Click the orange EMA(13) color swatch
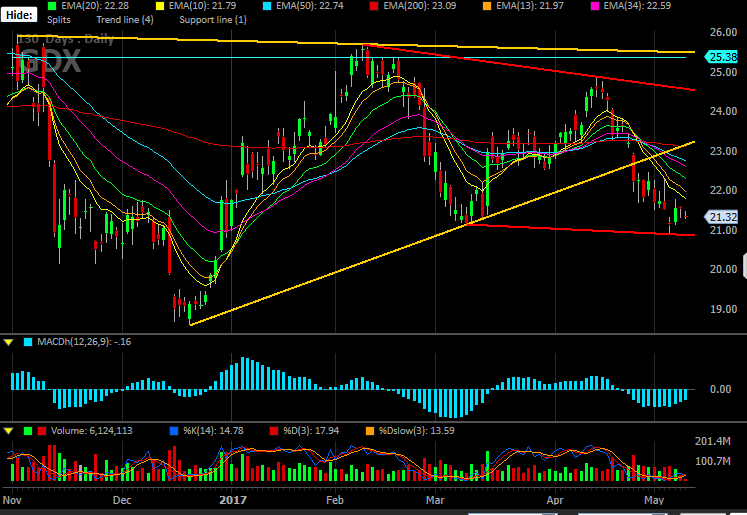This screenshot has width=747, height=515. (x=487, y=6)
